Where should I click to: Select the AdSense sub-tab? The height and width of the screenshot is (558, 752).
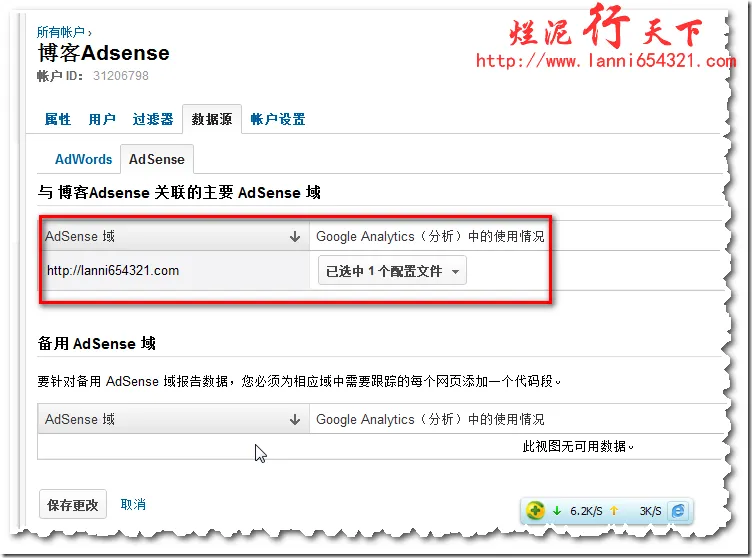pyautogui.click(x=157, y=159)
